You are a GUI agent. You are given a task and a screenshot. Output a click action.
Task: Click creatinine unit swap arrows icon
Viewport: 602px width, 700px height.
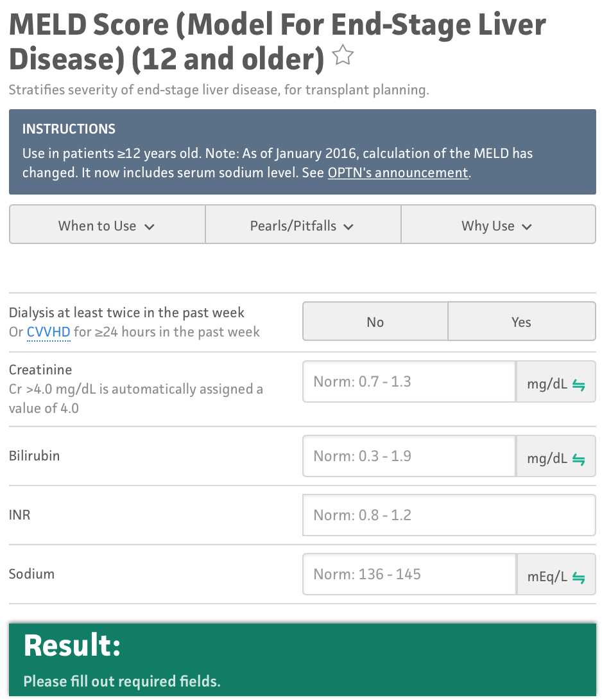pos(579,385)
